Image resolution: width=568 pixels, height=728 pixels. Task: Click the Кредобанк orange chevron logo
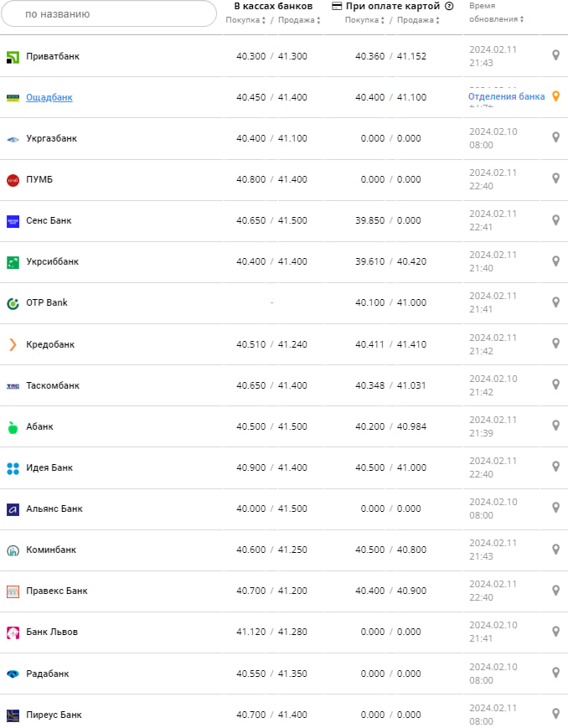click(x=13, y=344)
